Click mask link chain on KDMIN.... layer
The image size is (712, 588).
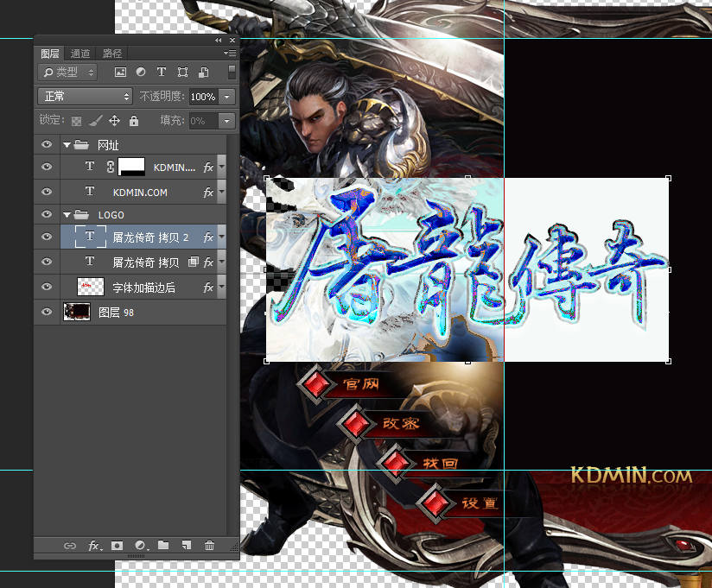111,167
